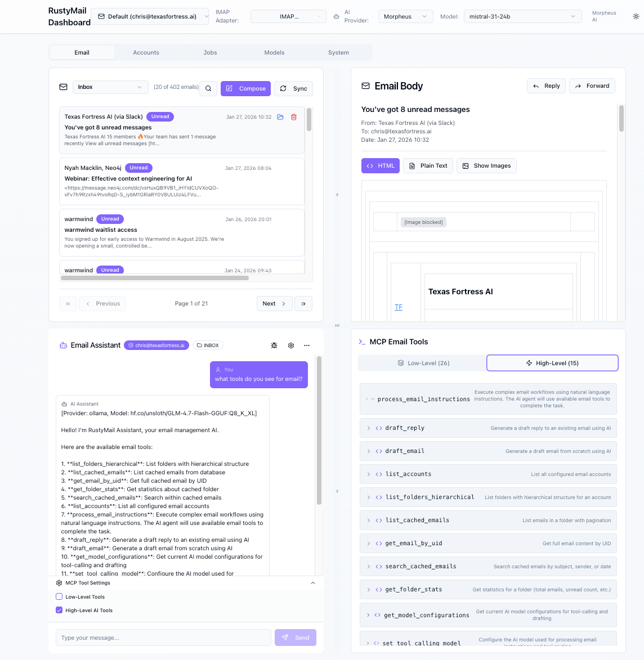Viewport: 644px width, 660px height.
Task: Switch to the Email tab
Action: [x=82, y=53]
